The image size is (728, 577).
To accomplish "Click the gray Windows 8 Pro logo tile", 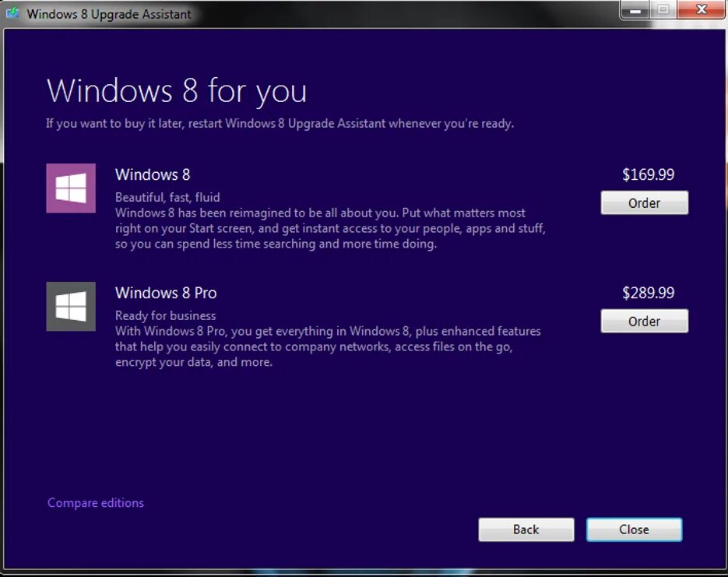I will pos(71,306).
